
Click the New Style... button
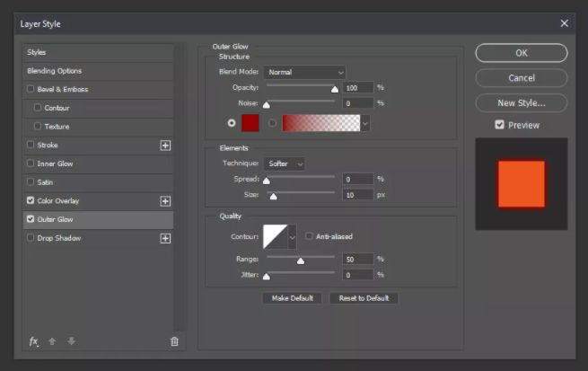[522, 103]
